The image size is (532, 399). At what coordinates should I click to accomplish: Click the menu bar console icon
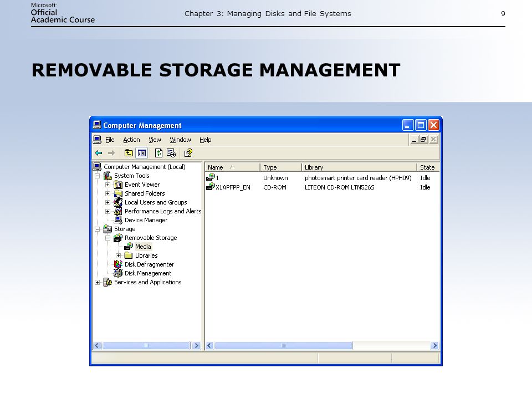click(x=98, y=140)
